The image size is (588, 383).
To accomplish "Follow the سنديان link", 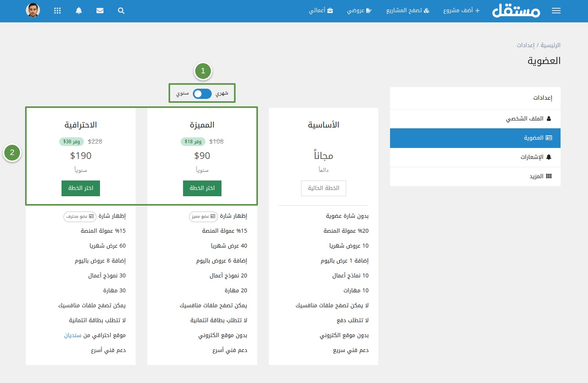I will coord(73,336).
